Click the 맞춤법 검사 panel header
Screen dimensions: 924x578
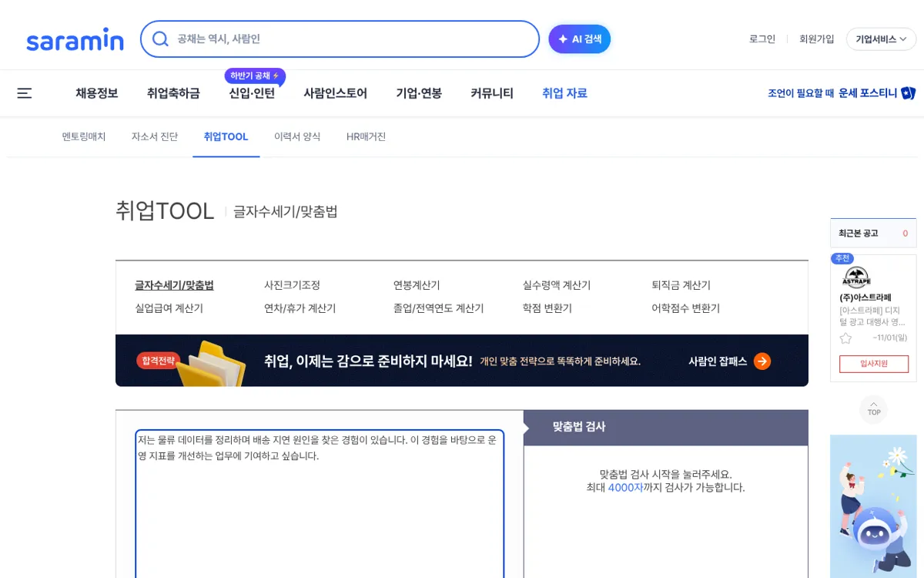tap(666, 427)
